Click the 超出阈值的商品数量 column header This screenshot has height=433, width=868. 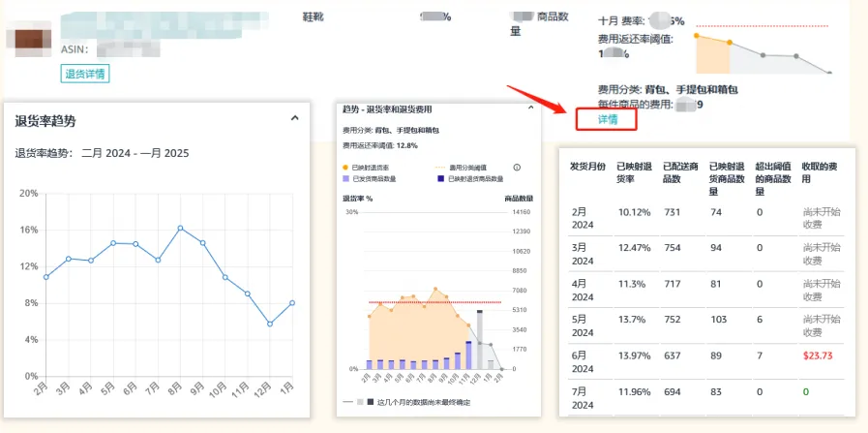[773, 179]
